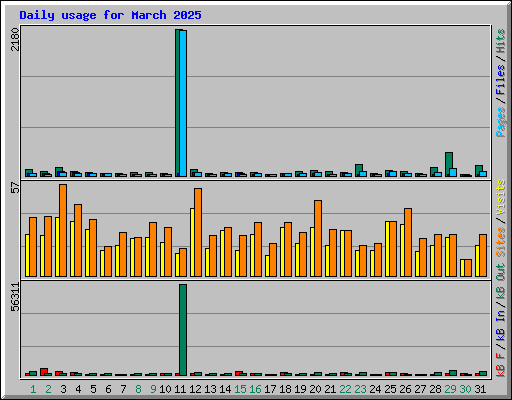The image size is (512, 400).
Task: Click the green hits bar for day 23
Action: [358, 170]
